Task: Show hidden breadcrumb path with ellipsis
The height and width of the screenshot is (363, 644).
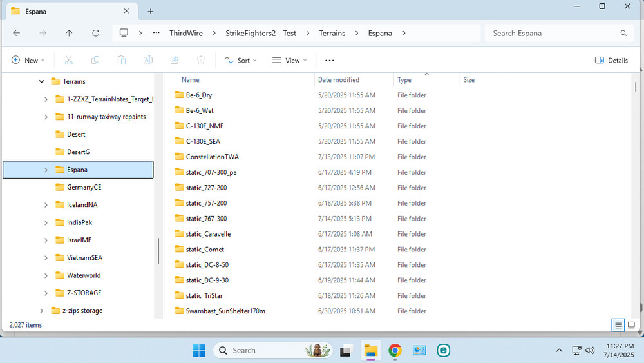Action: (156, 33)
